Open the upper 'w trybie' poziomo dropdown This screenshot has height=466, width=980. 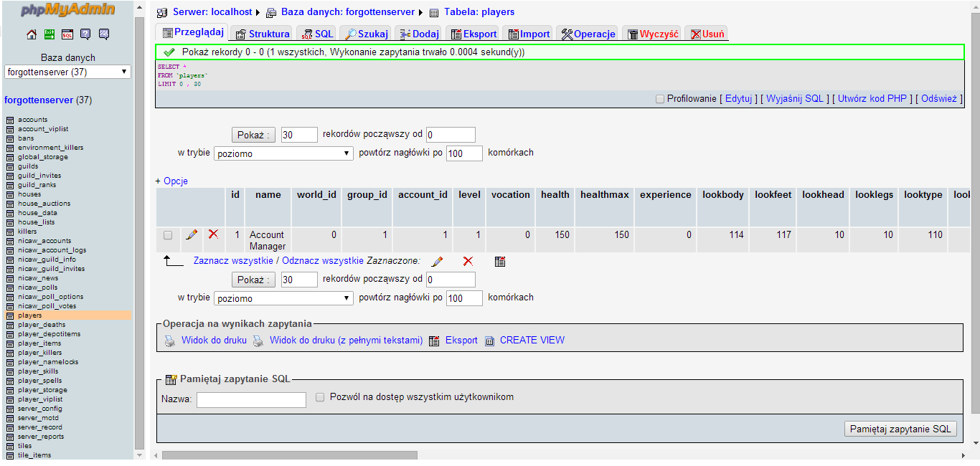coord(283,153)
